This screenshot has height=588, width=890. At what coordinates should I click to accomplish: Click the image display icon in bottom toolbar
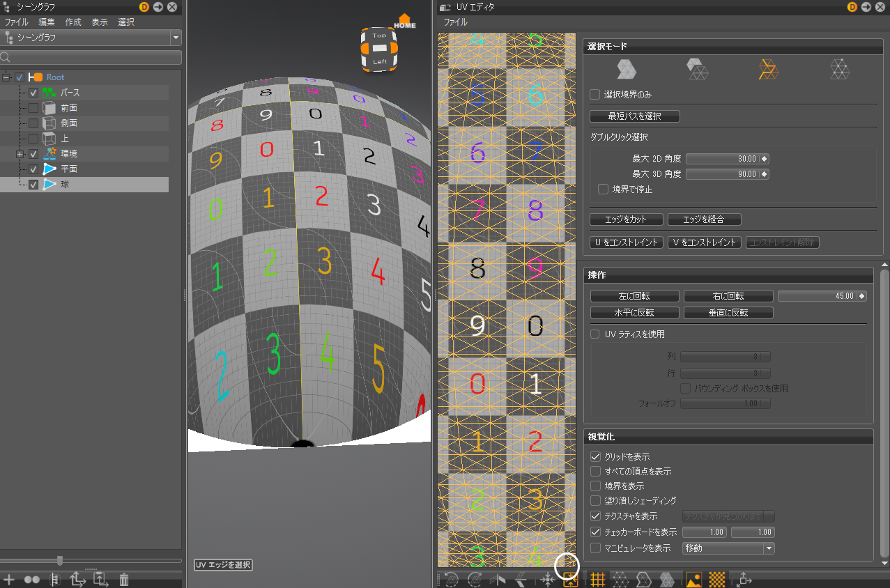693,579
